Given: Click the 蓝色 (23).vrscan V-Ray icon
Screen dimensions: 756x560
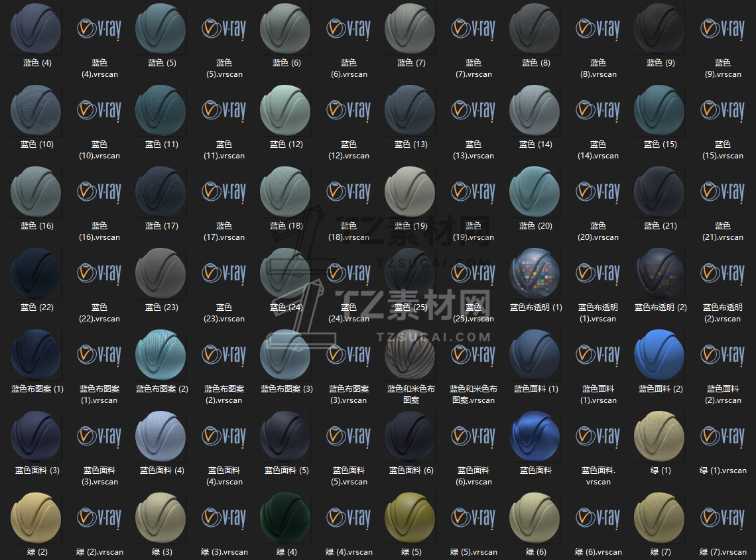Looking at the screenshot, I should click(223, 273).
